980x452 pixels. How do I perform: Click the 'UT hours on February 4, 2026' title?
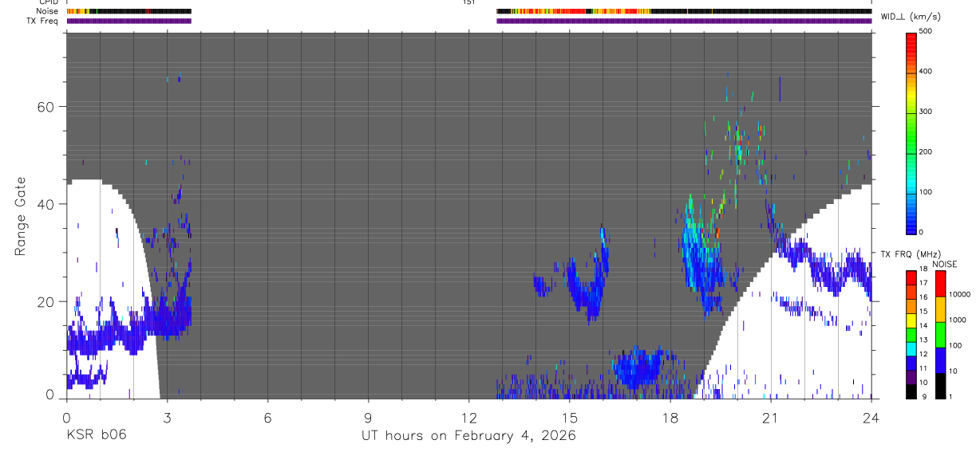pos(467,435)
